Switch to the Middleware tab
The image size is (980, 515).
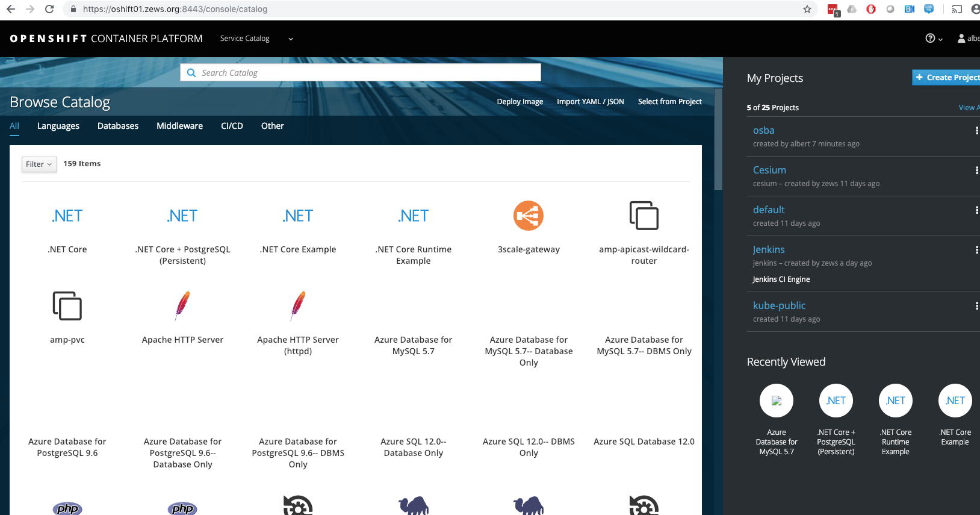(x=179, y=126)
